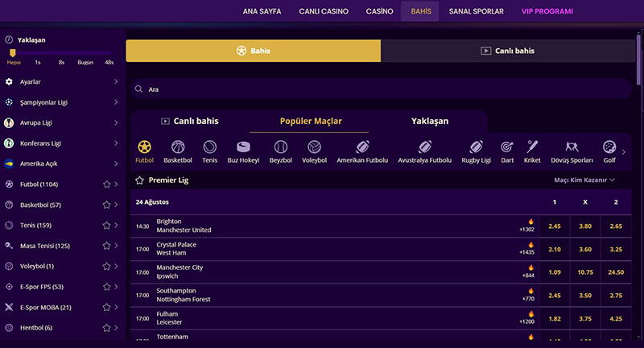The image size is (644, 348).
Task: Toggle favorite star for Futbol (1104)
Action: pyautogui.click(x=106, y=184)
